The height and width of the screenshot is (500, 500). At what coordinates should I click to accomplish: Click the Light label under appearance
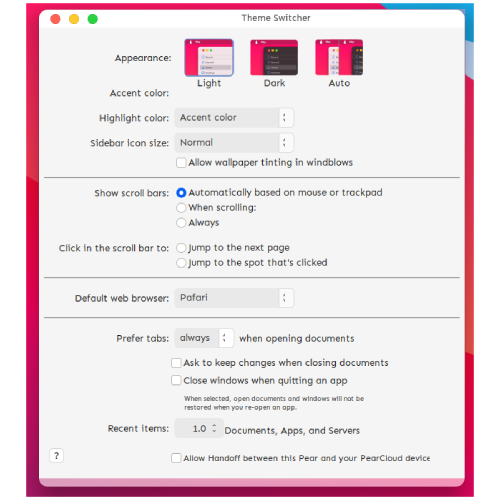(x=209, y=83)
